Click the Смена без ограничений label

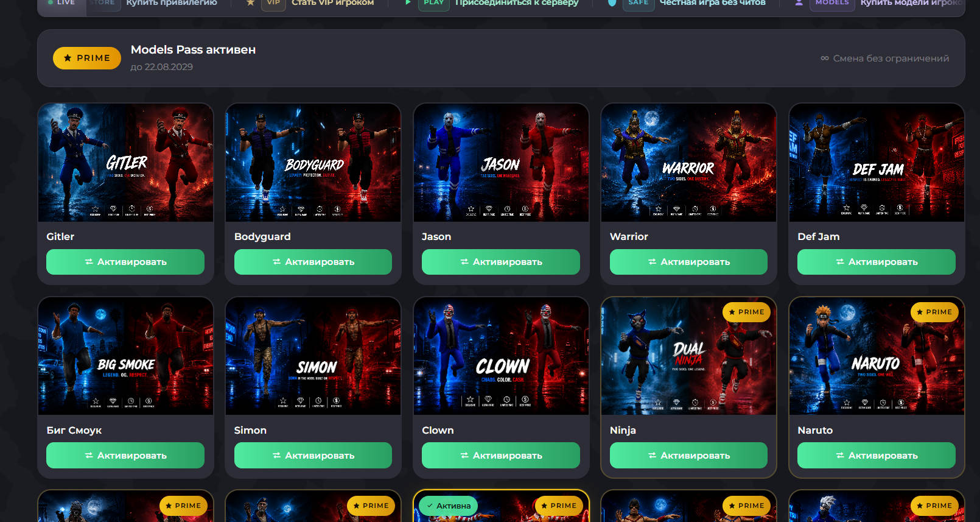coord(891,58)
